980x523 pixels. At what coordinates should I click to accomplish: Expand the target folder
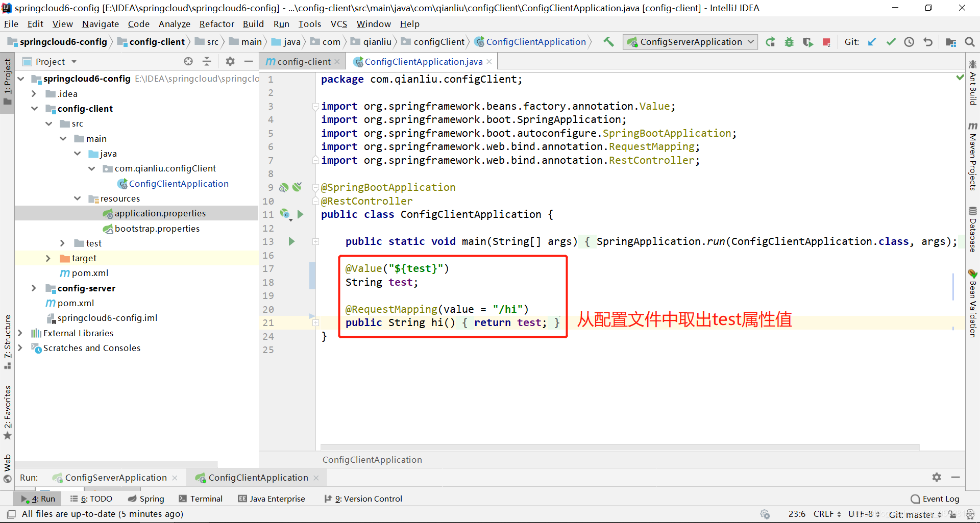click(48, 258)
